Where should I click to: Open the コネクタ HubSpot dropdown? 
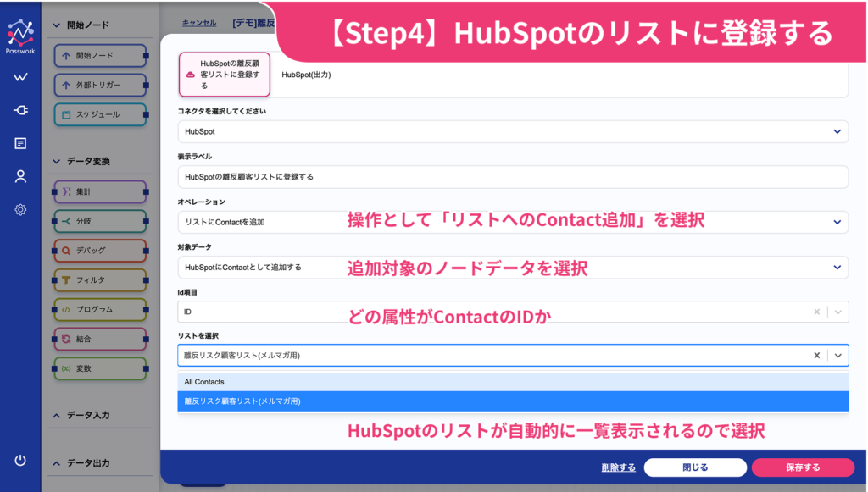coord(513,131)
